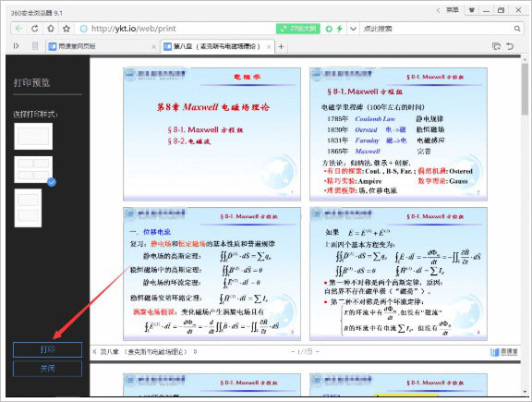Click the 关闭 close button in sidebar
This screenshot has width=532, height=402.
pyautogui.click(x=47, y=369)
